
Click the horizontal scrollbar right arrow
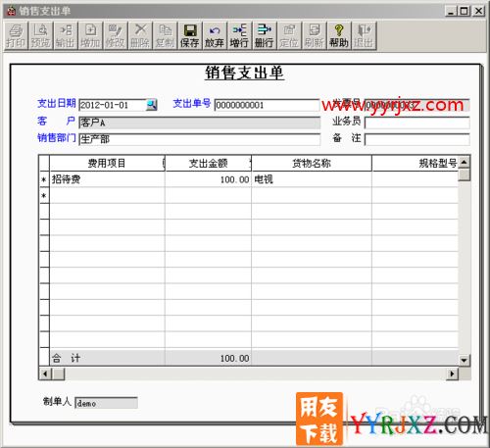[453, 373]
